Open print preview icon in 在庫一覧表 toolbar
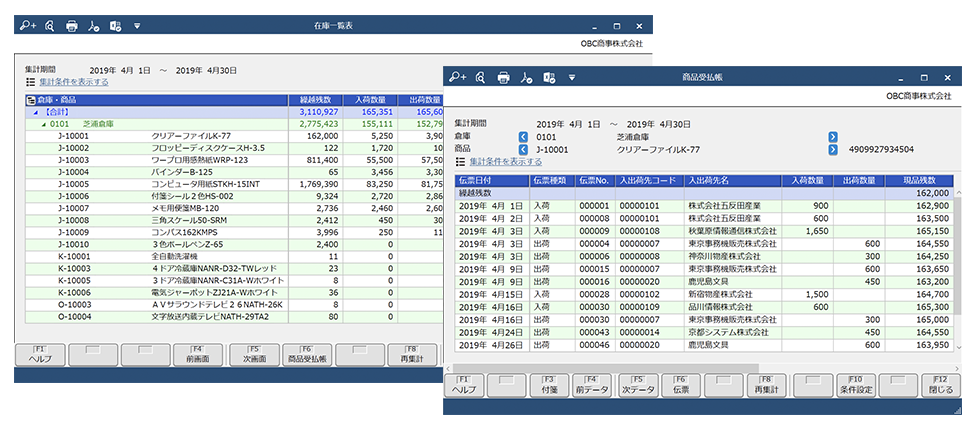The image size is (976, 430). [50, 26]
